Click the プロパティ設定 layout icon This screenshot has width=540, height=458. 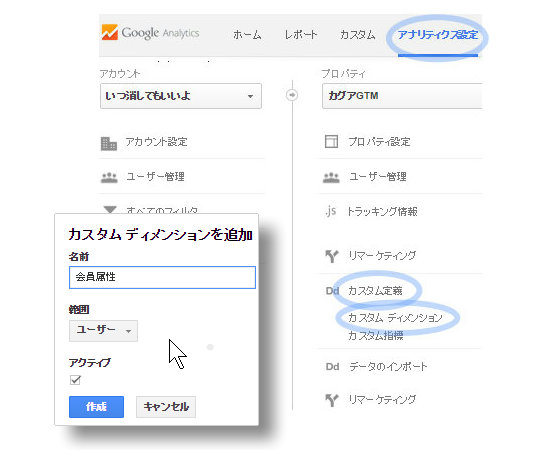[331, 142]
